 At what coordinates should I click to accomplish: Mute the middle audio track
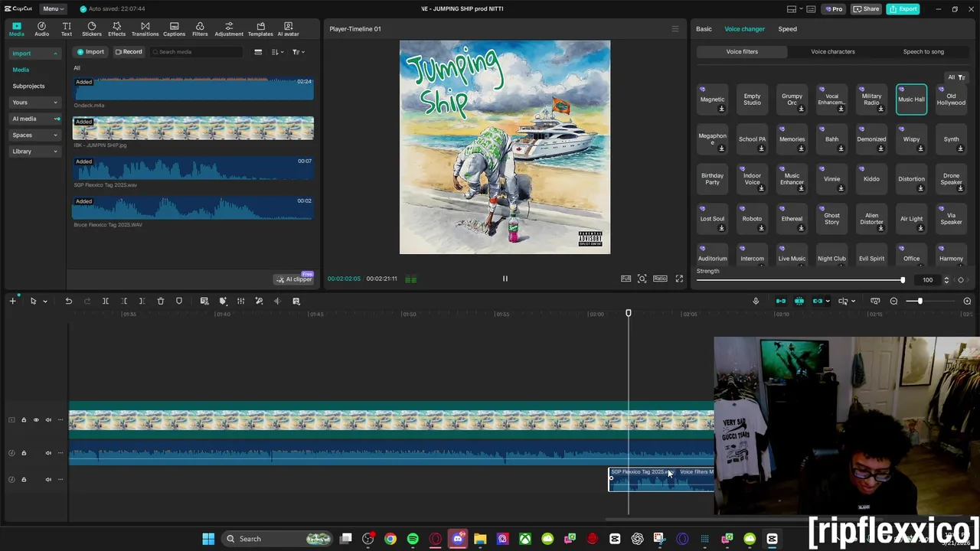click(48, 453)
